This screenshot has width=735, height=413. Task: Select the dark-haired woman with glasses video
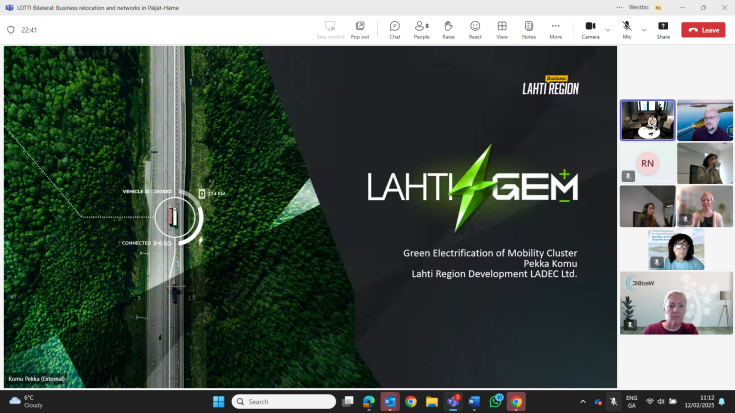click(x=676, y=249)
